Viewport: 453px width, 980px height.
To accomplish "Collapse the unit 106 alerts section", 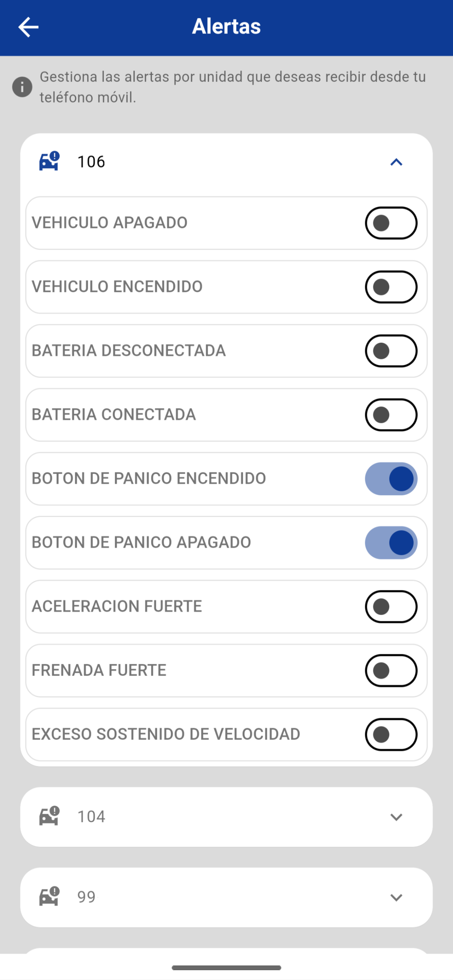I will click(396, 162).
